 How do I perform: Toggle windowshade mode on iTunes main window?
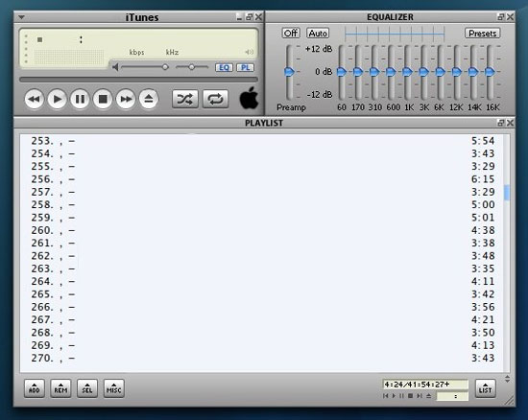250,17
